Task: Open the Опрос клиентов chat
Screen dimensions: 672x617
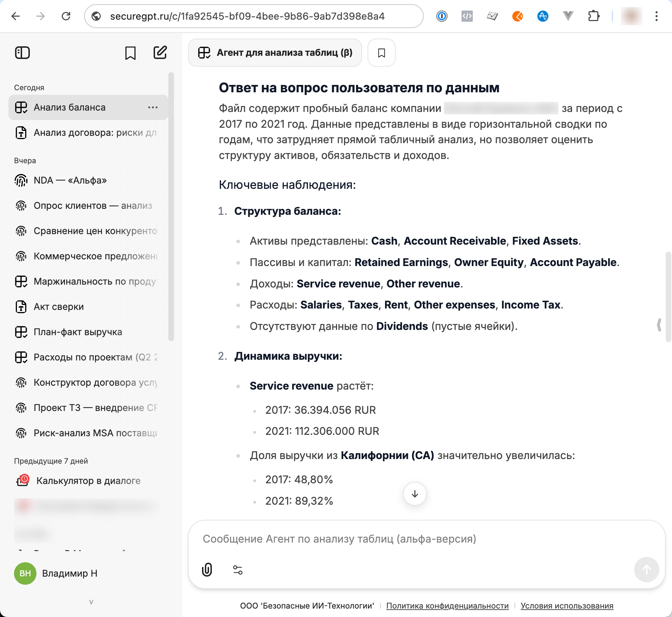Action: (x=88, y=206)
